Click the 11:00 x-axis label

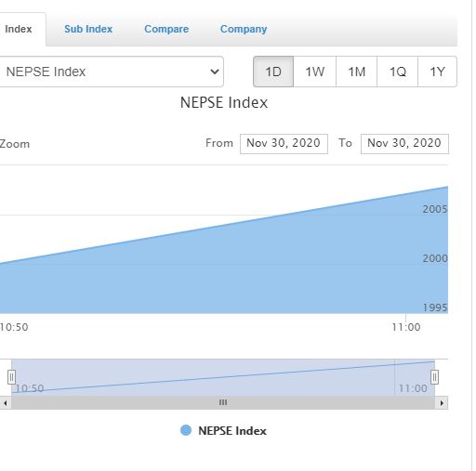[406, 327]
